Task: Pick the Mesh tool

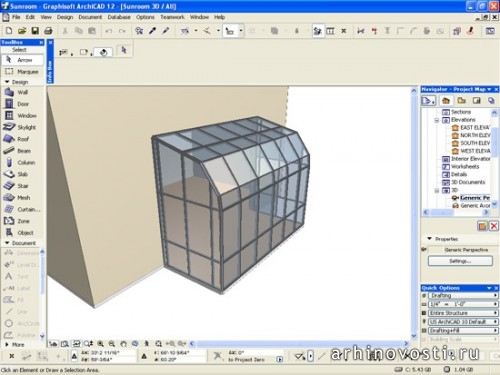Action: tap(22, 198)
